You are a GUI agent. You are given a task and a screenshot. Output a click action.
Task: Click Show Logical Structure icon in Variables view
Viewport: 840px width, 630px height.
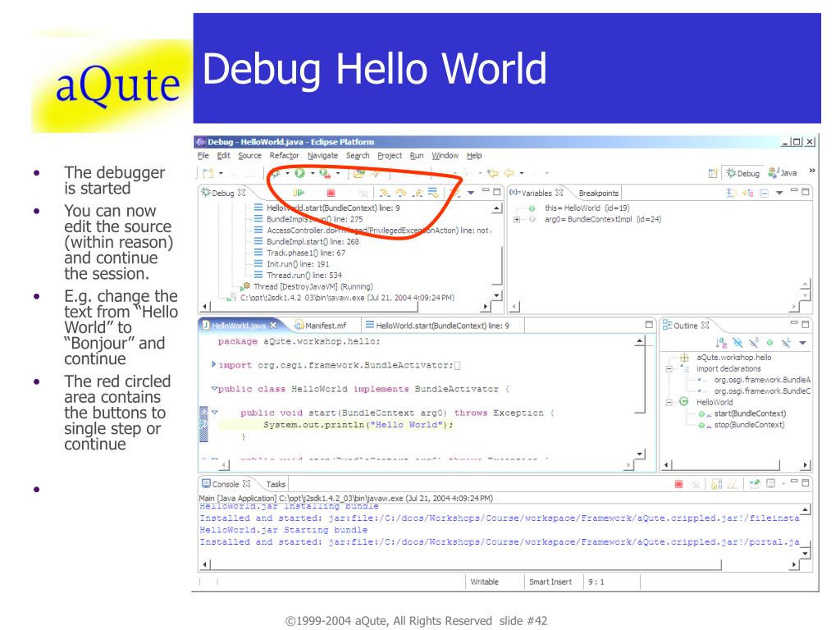748,193
